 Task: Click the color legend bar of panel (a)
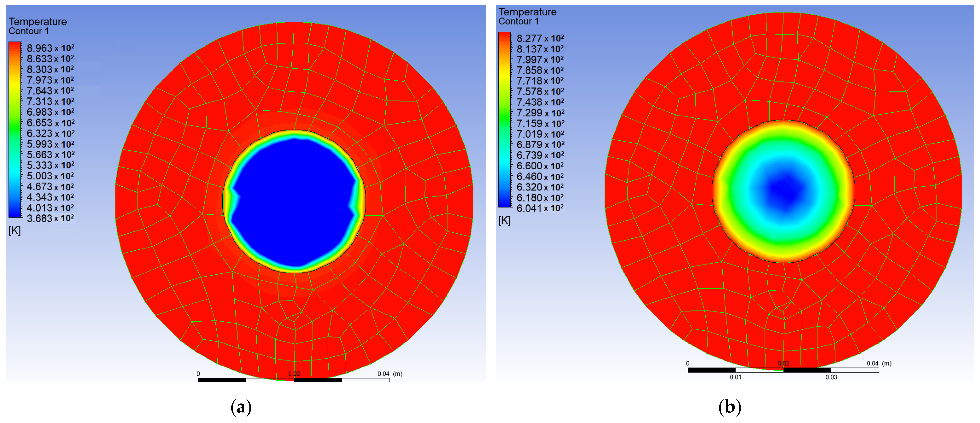[15, 130]
